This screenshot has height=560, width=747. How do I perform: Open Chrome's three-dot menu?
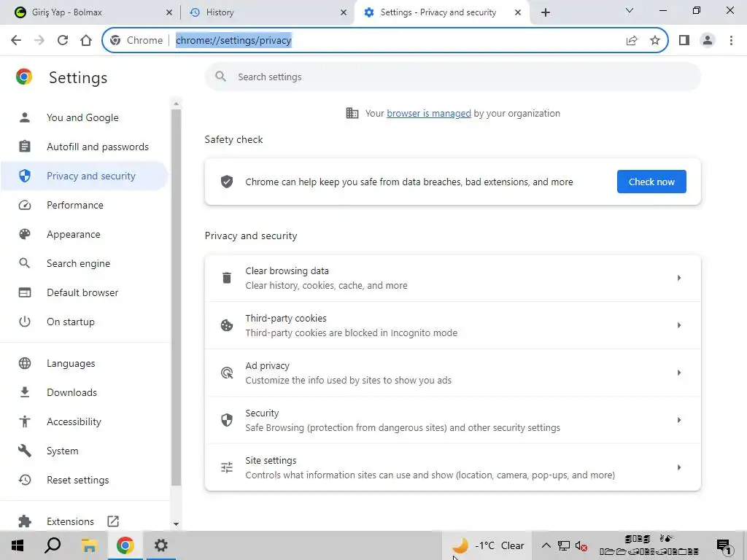731,41
